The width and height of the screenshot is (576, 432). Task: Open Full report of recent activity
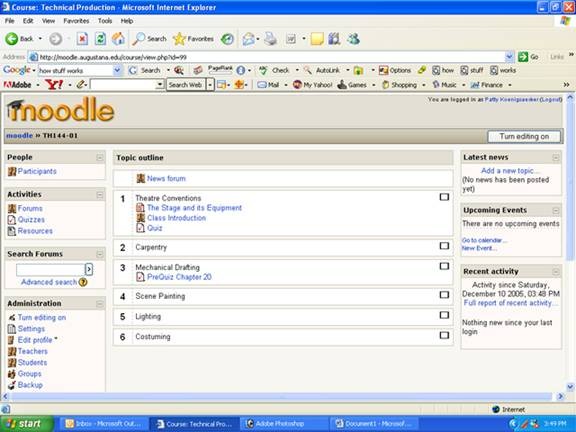(511, 303)
